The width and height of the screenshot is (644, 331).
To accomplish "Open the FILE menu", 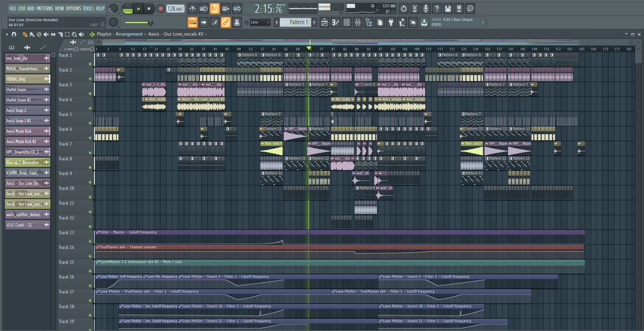I will [x=13, y=8].
